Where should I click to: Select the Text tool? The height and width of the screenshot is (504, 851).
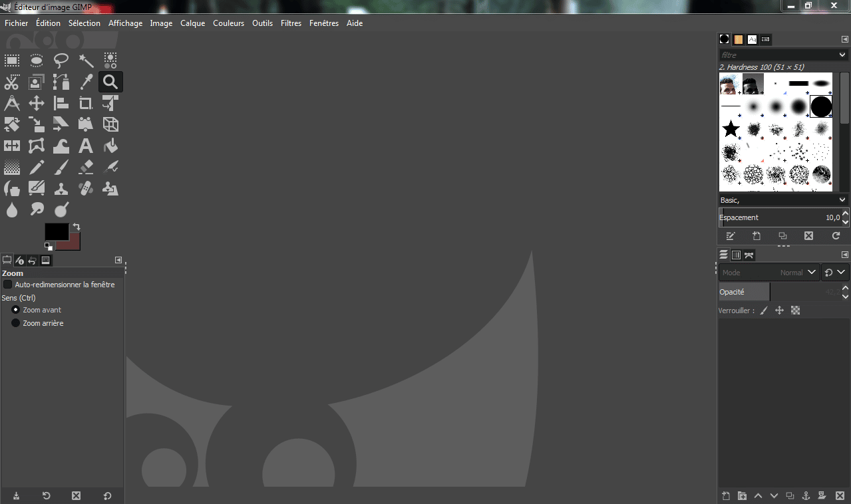click(86, 146)
